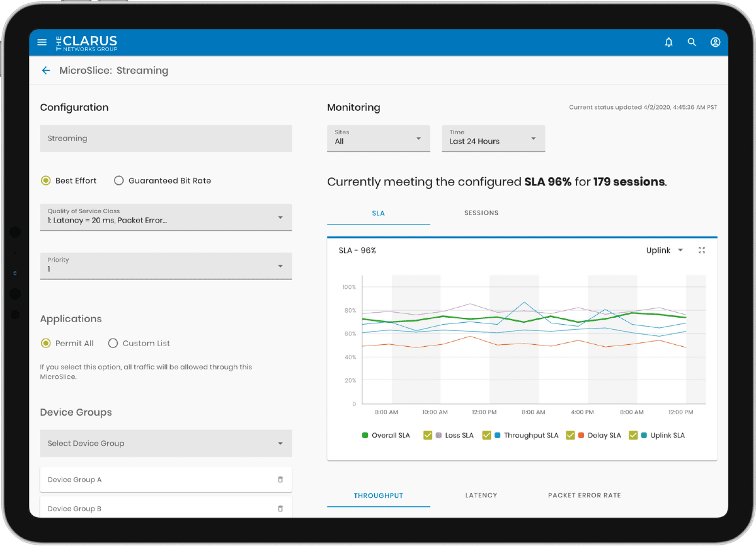Delete Device Group A with trash icon

click(x=280, y=480)
